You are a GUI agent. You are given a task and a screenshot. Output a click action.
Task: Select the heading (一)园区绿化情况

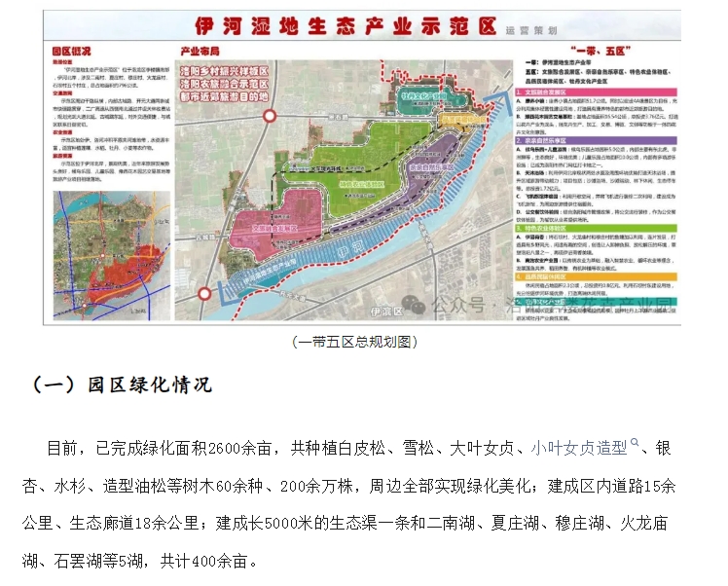122,385
